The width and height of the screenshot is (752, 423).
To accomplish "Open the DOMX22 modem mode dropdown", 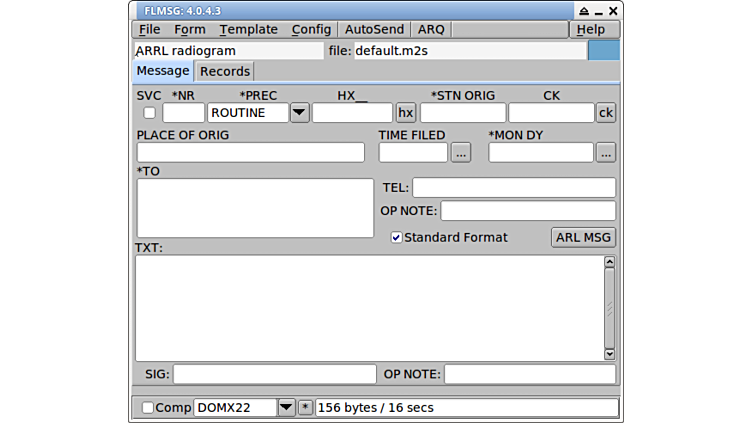I will click(x=286, y=408).
